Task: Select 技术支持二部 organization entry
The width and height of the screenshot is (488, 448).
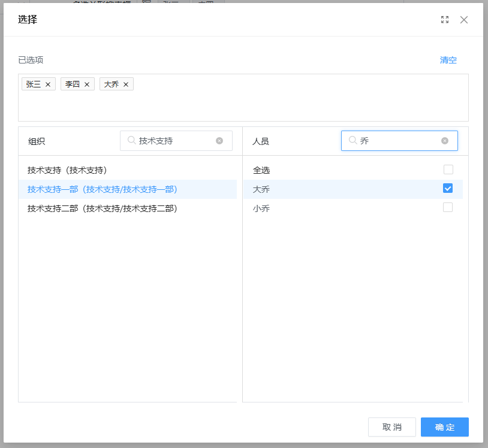Action: pyautogui.click(x=102, y=208)
